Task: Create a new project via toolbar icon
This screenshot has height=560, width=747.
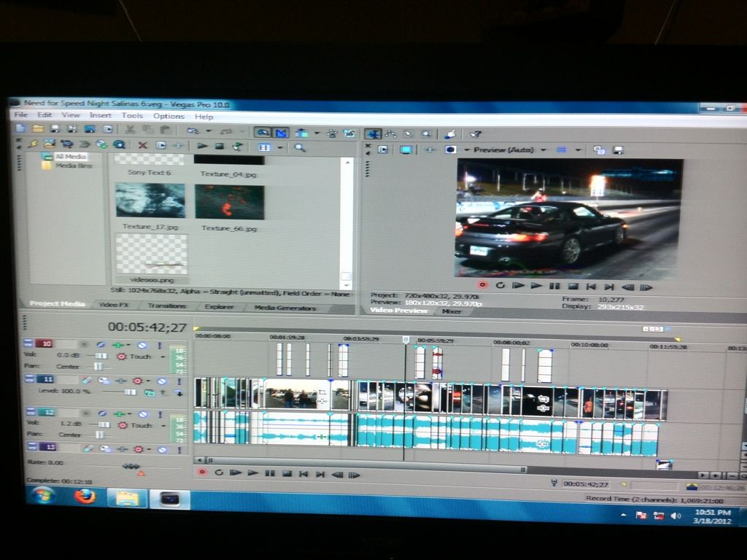Action: tap(21, 128)
